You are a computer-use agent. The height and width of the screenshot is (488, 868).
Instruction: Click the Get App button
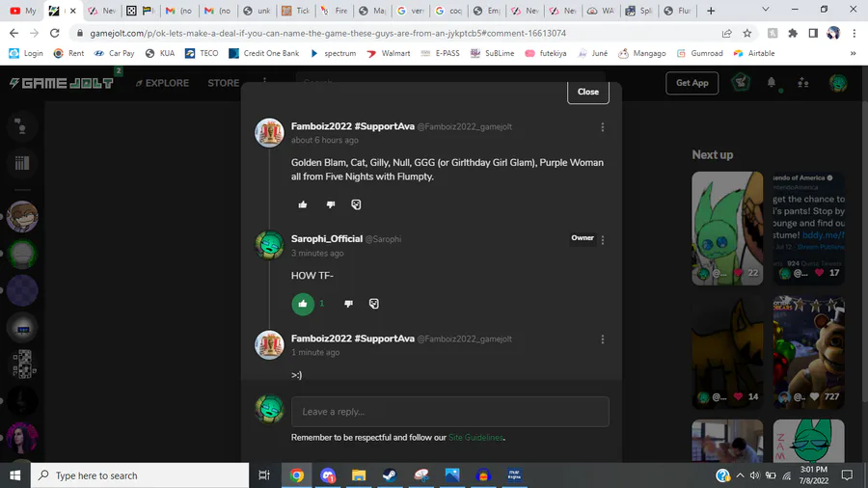point(692,83)
